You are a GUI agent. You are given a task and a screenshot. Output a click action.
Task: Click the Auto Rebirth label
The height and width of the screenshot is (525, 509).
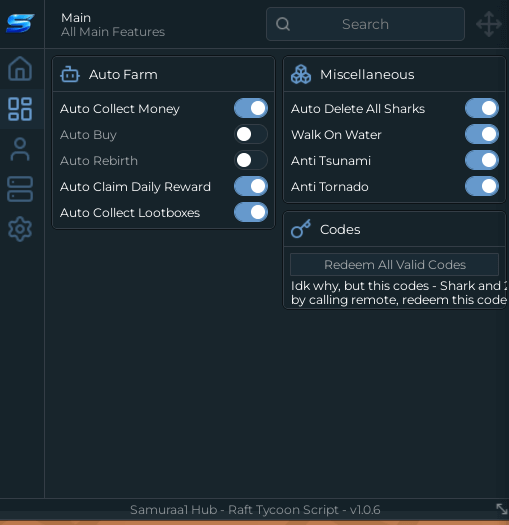click(99, 161)
